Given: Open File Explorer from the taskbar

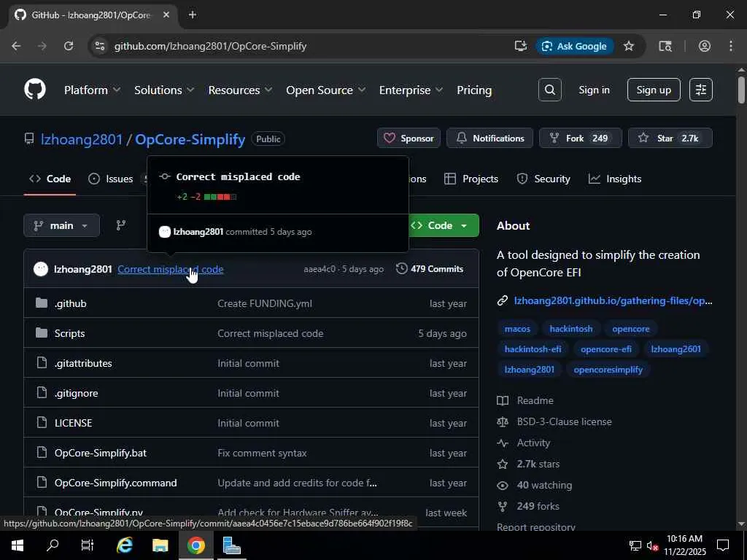Looking at the screenshot, I should 160,545.
